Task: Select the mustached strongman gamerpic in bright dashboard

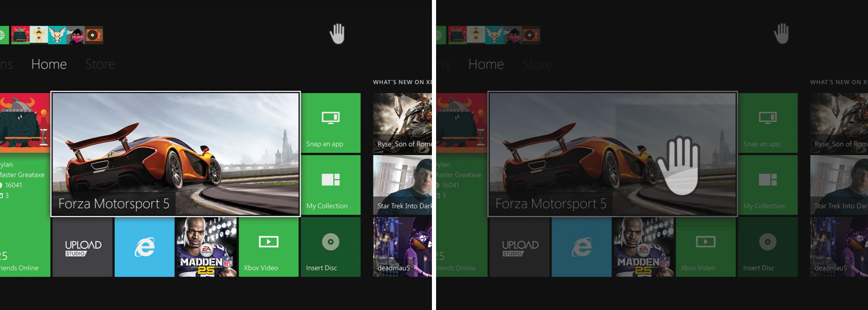Action: tap(39, 35)
